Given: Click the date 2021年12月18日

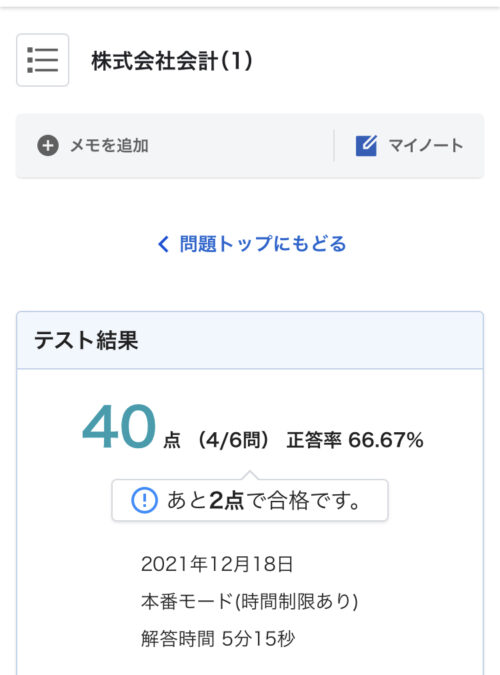Looking at the screenshot, I should pos(217,564).
